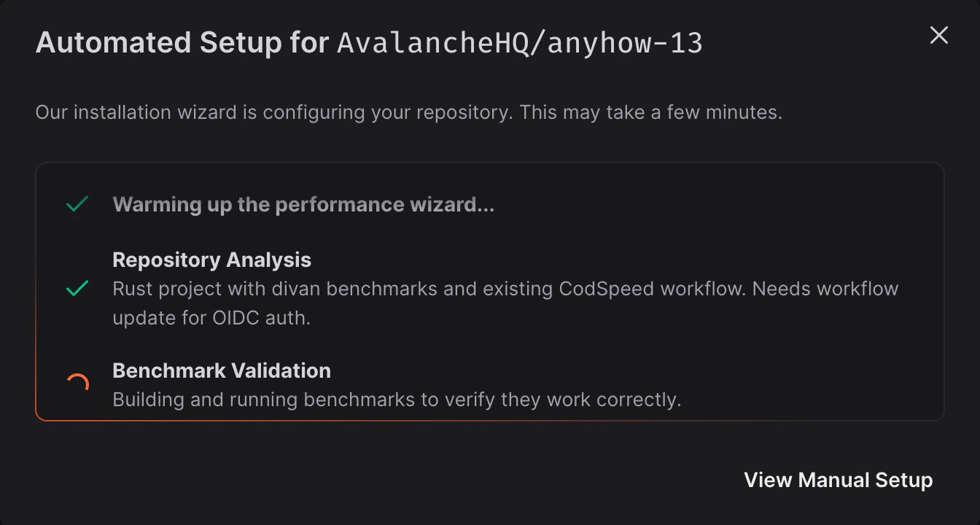Click the warming up wizard step text
Screen dimensions: 980x525
coord(303,205)
